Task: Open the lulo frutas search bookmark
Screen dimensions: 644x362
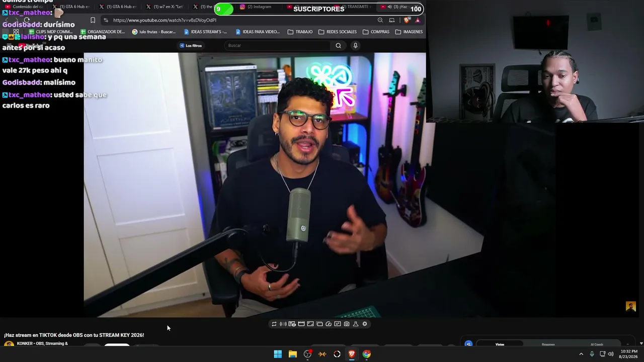Action: pos(154,32)
